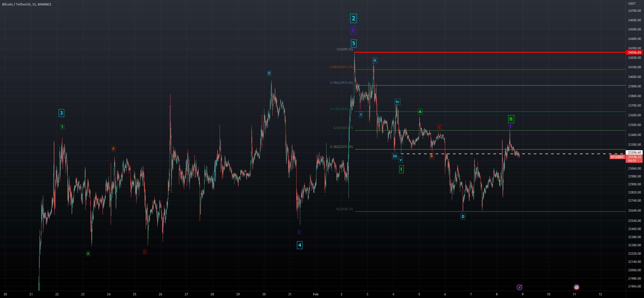Select the cyan wave iv label

point(398,102)
